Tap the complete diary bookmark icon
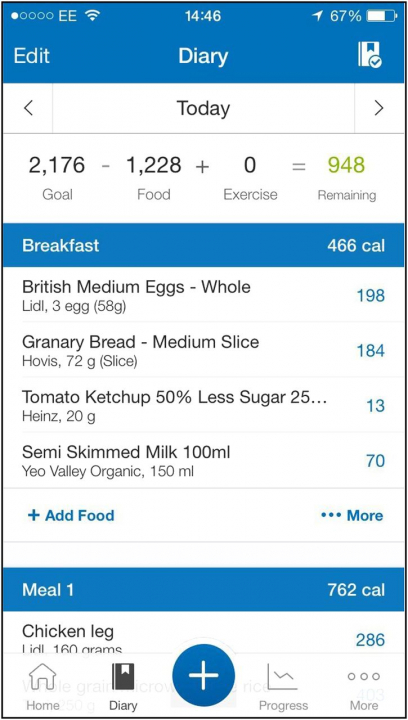The height and width of the screenshot is (720, 408). (370, 55)
